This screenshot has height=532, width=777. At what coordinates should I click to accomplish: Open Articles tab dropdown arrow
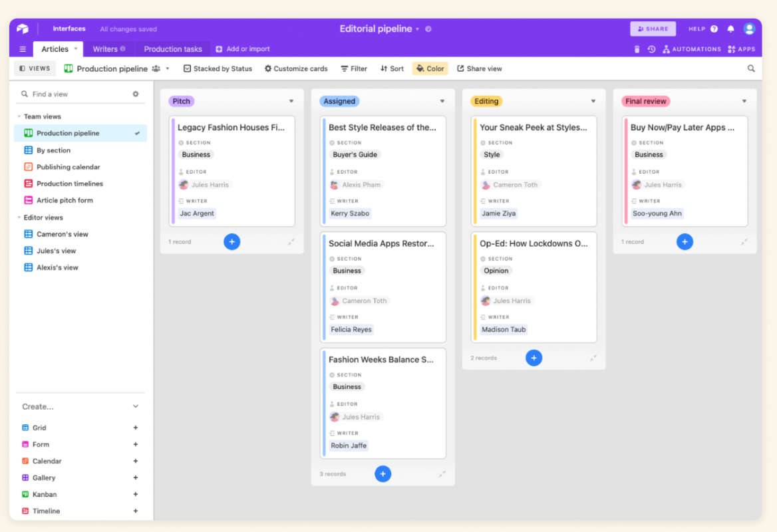coord(76,49)
